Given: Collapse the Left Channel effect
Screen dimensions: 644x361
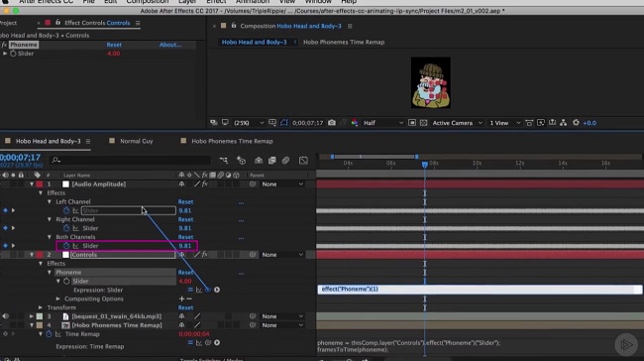Looking at the screenshot, I should click(50, 202).
